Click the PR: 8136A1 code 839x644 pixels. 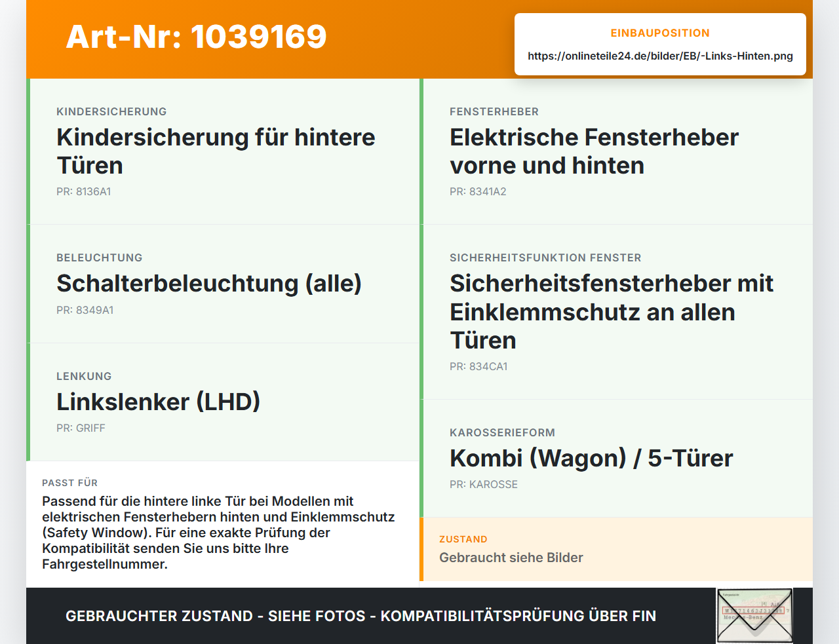84,192
